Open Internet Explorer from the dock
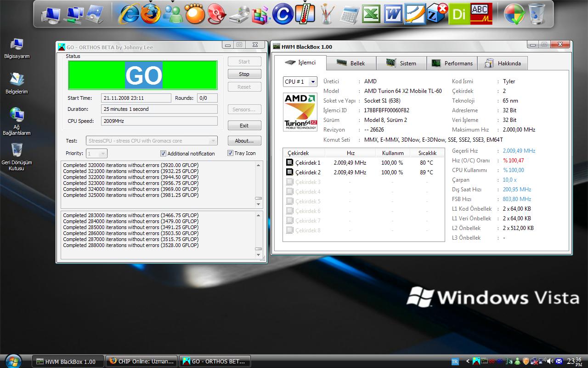588x368 pixels. 129,14
